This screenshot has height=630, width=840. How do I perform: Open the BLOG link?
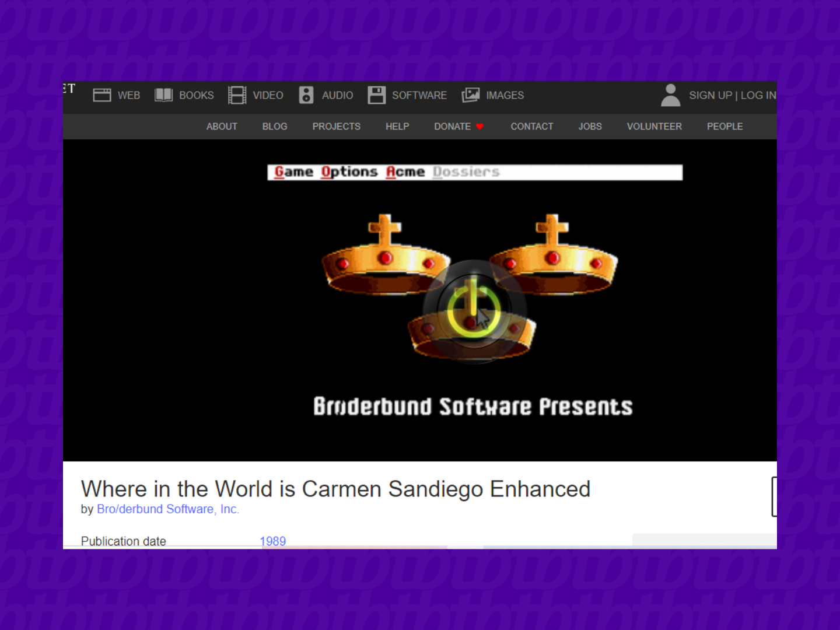point(275,127)
